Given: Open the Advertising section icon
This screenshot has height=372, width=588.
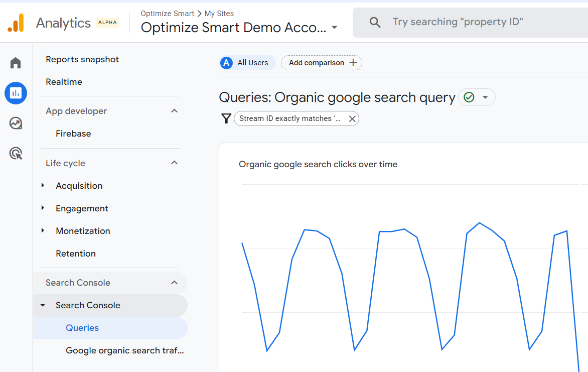Looking at the screenshot, I should pos(16,153).
